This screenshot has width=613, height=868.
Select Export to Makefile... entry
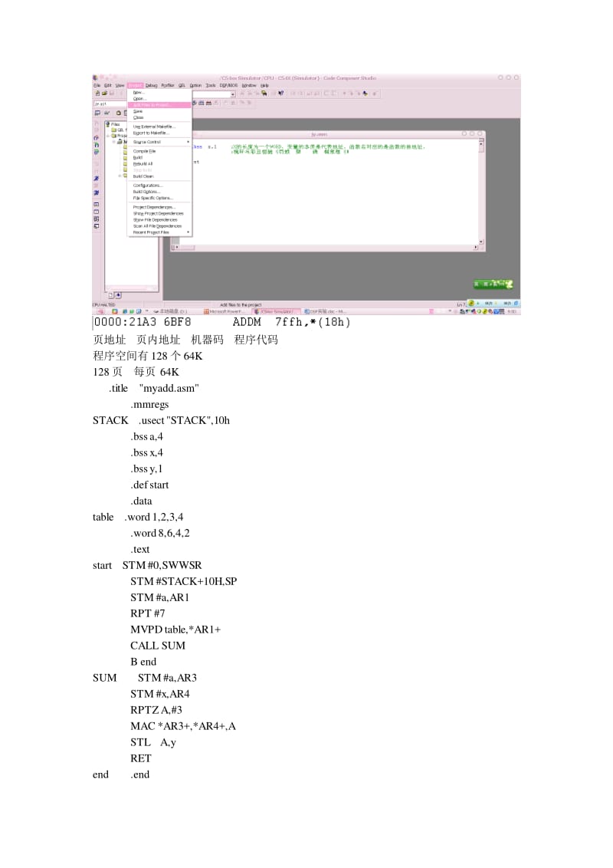159,133
